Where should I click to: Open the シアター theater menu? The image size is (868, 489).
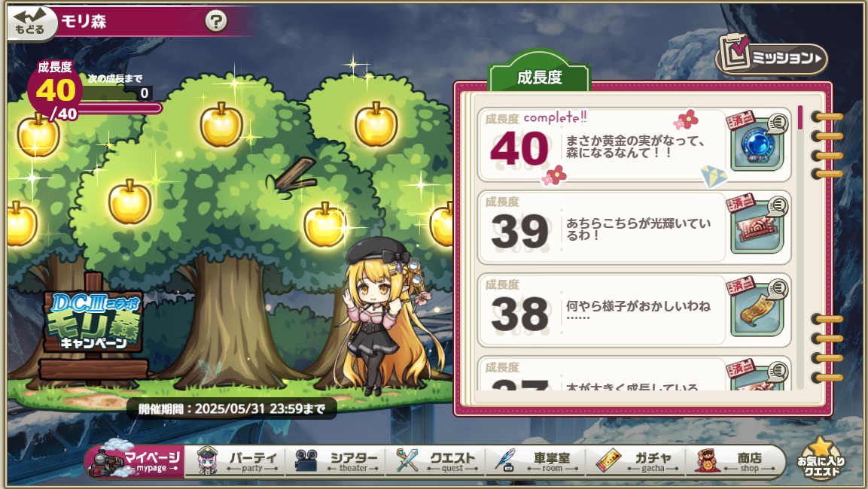coord(337,460)
